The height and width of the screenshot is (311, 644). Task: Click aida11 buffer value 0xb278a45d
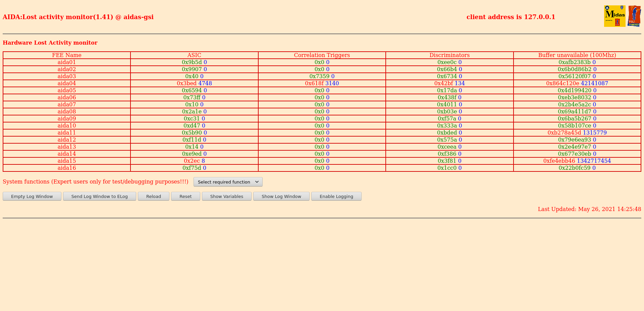[x=564, y=133]
